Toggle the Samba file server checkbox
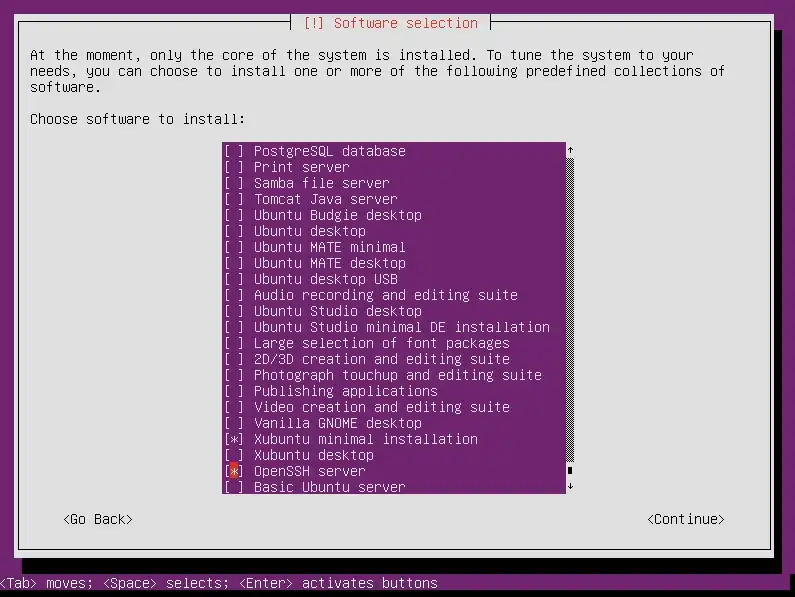The width and height of the screenshot is (795, 597). pos(234,183)
